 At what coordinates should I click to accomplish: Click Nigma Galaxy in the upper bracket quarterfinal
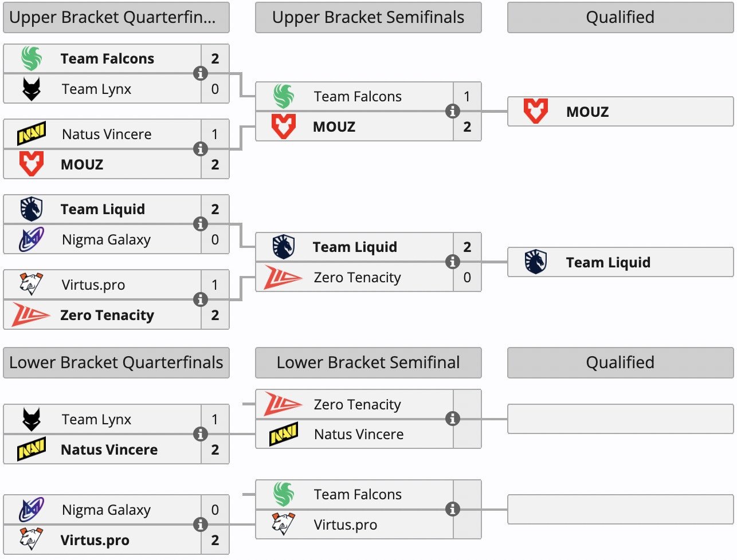click(x=106, y=239)
